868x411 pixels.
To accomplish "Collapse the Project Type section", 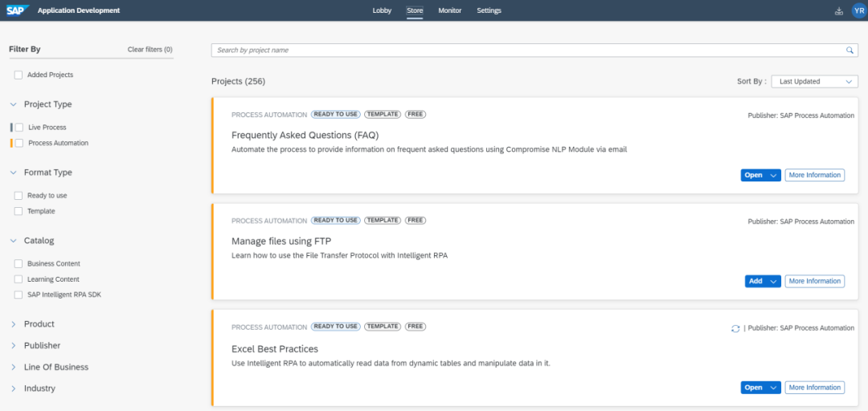I will [14, 104].
